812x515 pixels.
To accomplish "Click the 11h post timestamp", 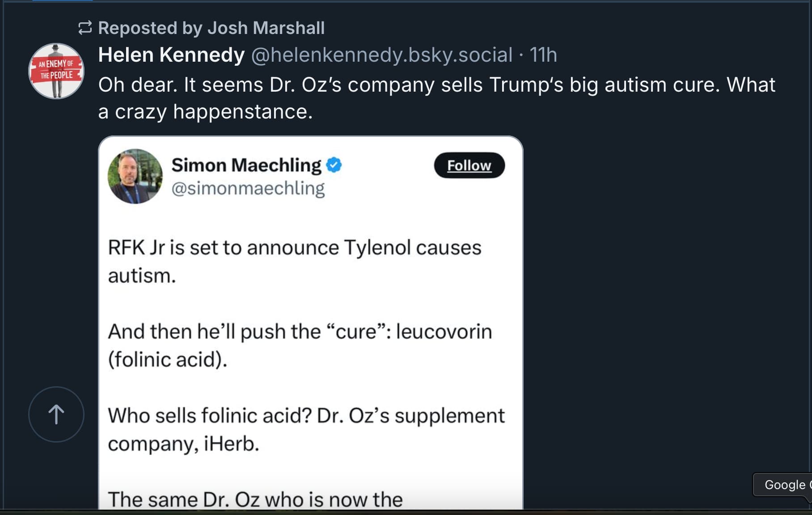I will click(543, 55).
